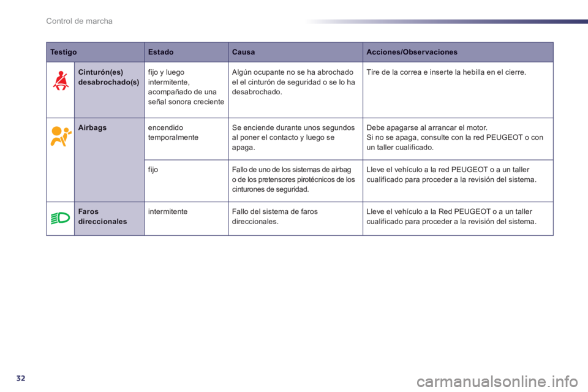The width and height of the screenshot is (588, 392).
Task: Select the 'Estado' column header
Action: click(186, 52)
